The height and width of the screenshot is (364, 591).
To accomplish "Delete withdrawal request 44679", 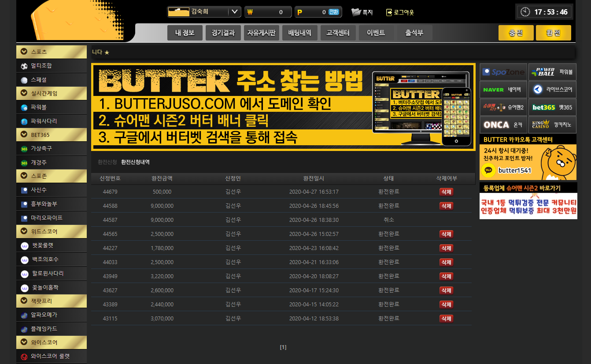I will [x=446, y=192].
